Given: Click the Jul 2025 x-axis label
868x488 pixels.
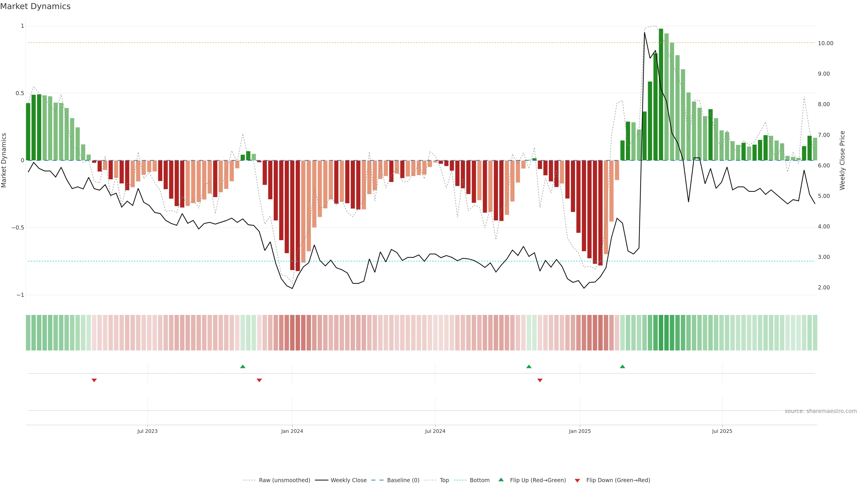Looking at the screenshot, I should click(722, 431).
